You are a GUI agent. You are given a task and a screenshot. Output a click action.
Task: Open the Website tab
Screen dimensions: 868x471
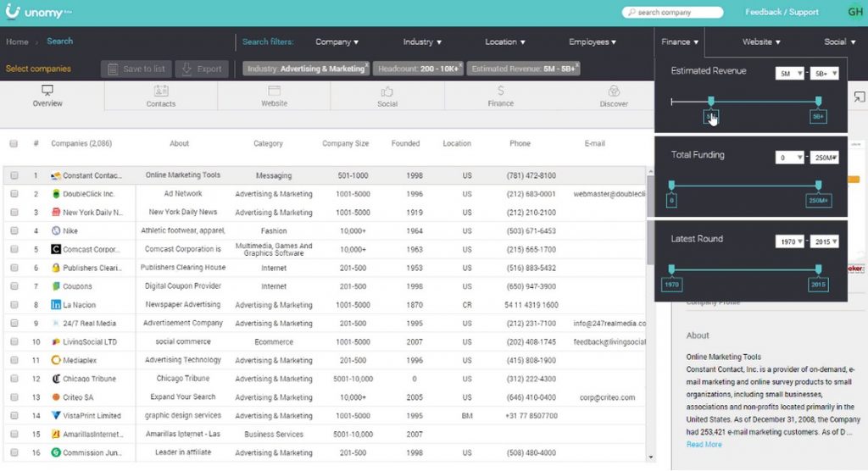pyautogui.click(x=274, y=97)
